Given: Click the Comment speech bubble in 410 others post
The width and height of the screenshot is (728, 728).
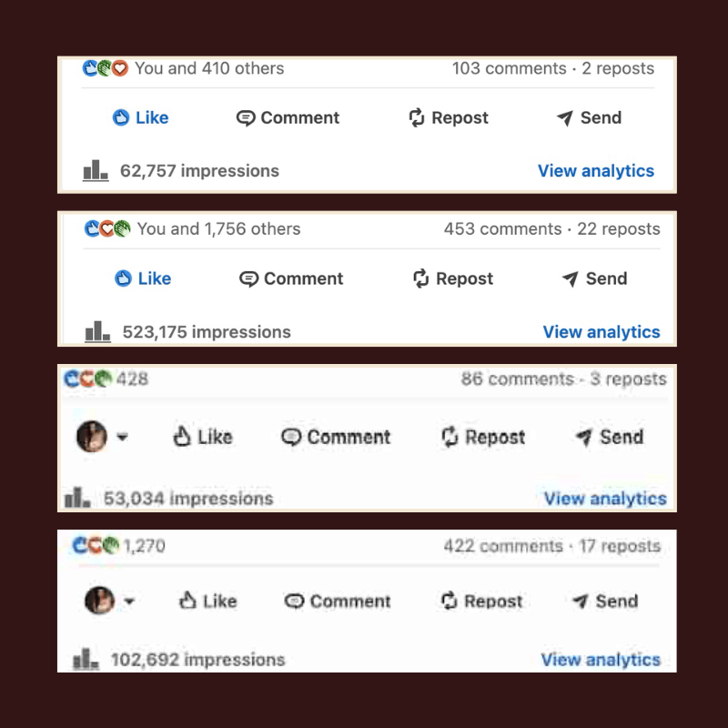Looking at the screenshot, I should point(246,118).
